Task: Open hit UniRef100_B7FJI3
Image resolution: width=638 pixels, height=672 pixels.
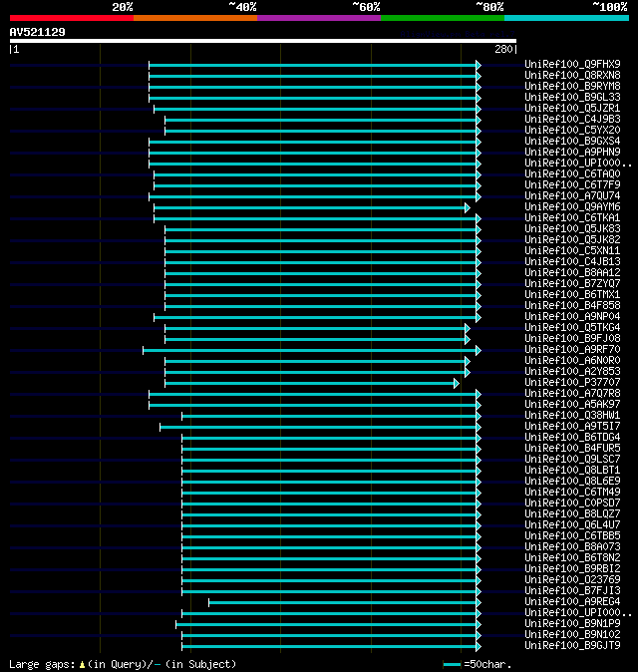Action: pos(572,591)
